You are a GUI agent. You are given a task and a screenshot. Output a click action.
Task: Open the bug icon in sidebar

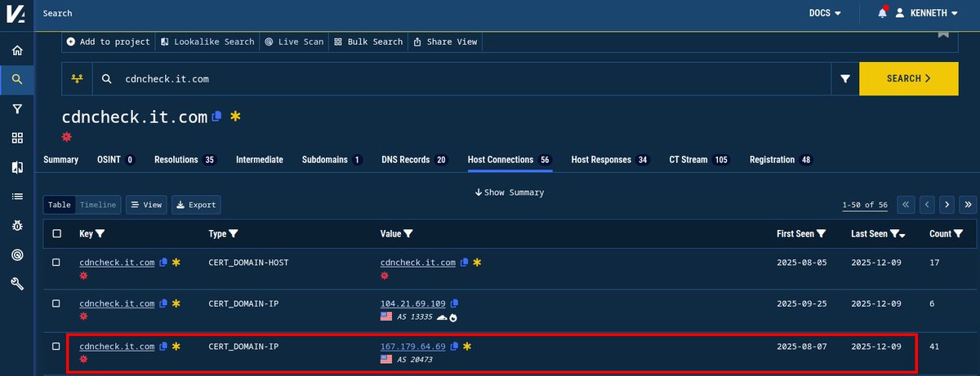(x=17, y=226)
